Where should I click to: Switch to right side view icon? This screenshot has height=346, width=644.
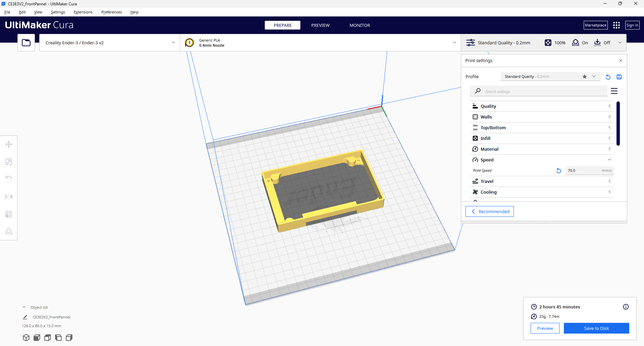[69, 338]
